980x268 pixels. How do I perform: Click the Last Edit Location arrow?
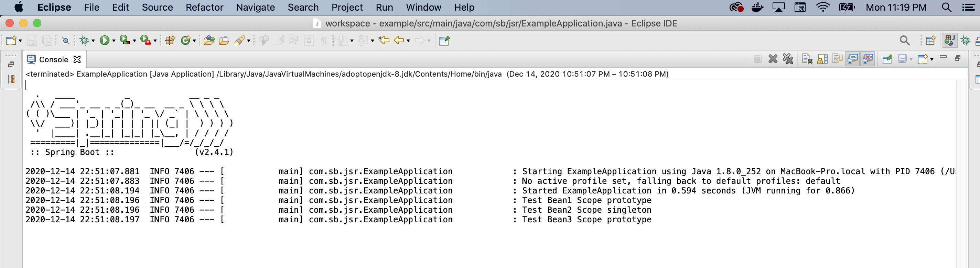[384, 40]
